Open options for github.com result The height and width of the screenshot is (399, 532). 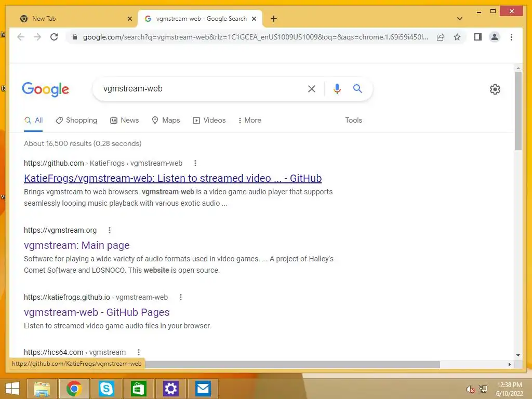(195, 163)
